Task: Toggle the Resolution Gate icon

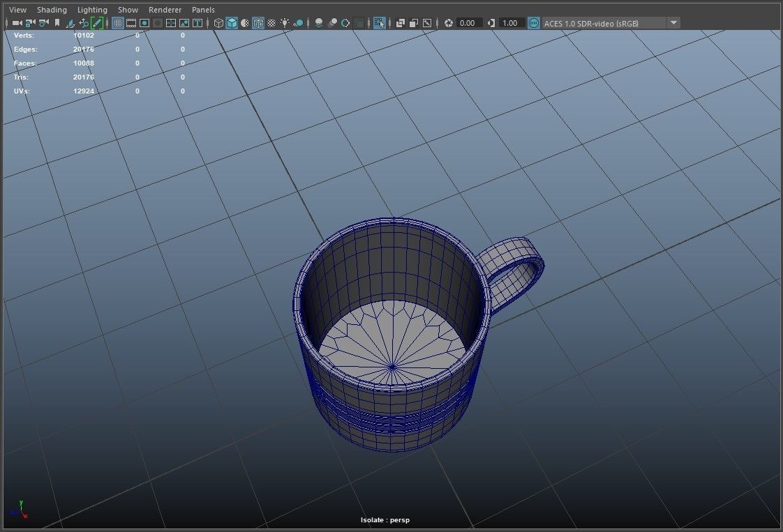Action: click(x=144, y=23)
